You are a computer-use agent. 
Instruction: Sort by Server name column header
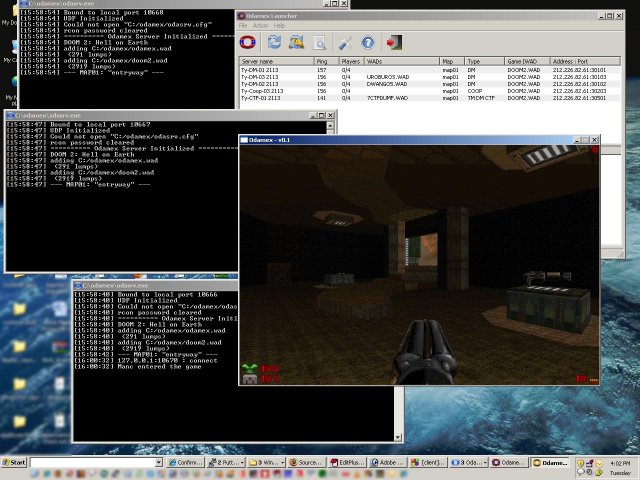click(x=276, y=61)
